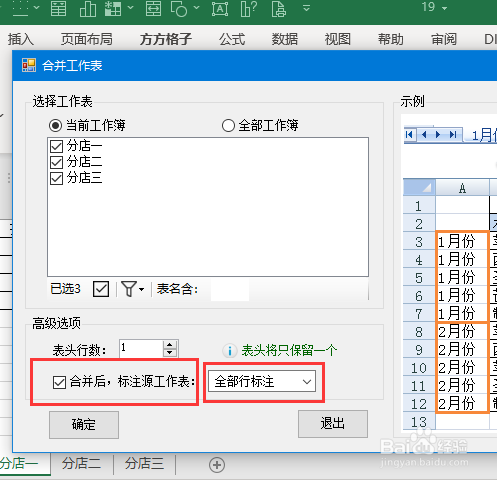Screen dimensions: 497x480
Task: Open the font size 19 dropdown
Action: coord(444,8)
